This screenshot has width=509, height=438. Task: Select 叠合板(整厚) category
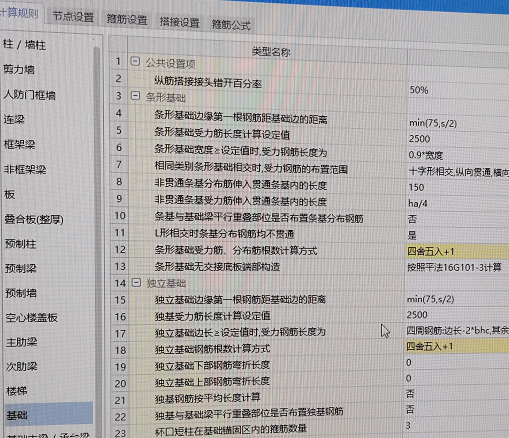pyautogui.click(x=34, y=219)
